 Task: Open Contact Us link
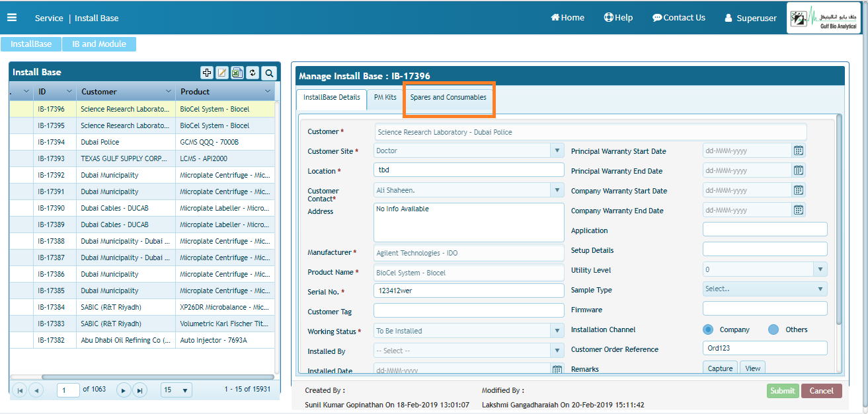click(678, 18)
